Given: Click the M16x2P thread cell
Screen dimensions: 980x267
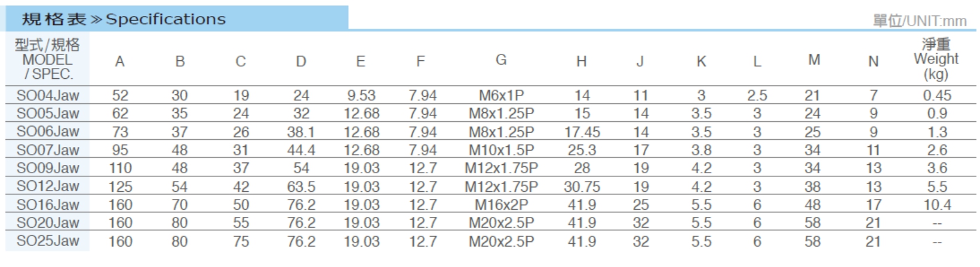Looking at the screenshot, I should point(501,205).
